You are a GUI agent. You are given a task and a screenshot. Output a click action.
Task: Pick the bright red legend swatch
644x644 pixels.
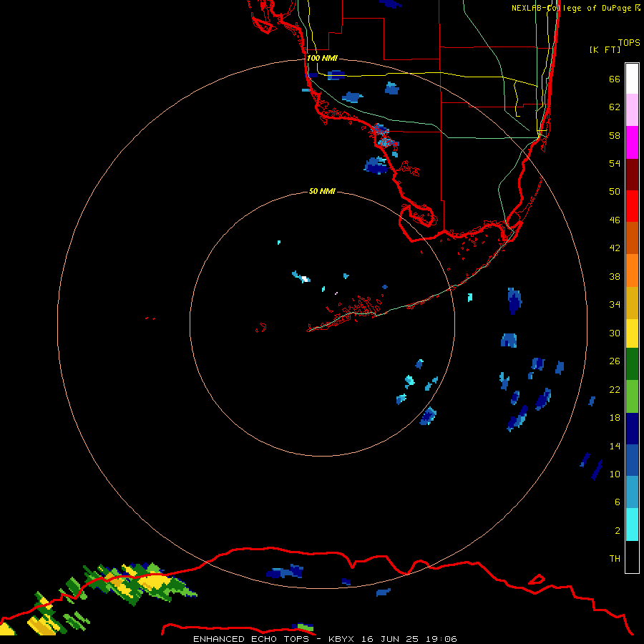tap(632, 206)
